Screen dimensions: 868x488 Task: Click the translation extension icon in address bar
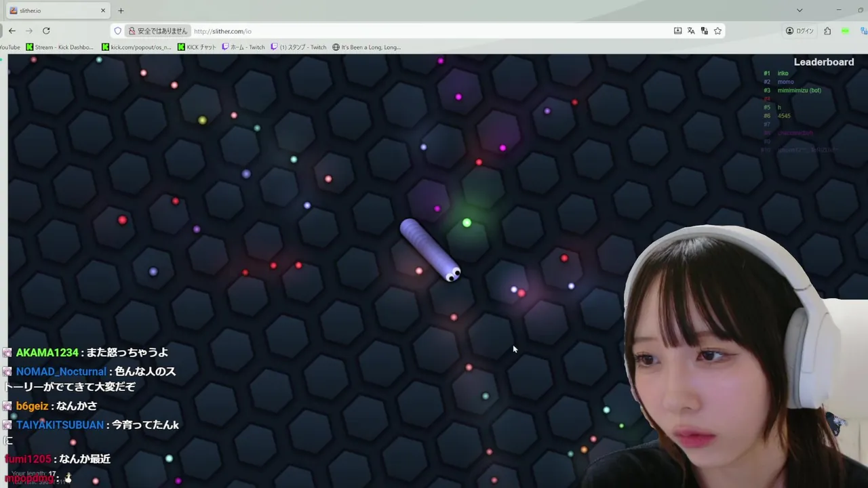(x=705, y=30)
